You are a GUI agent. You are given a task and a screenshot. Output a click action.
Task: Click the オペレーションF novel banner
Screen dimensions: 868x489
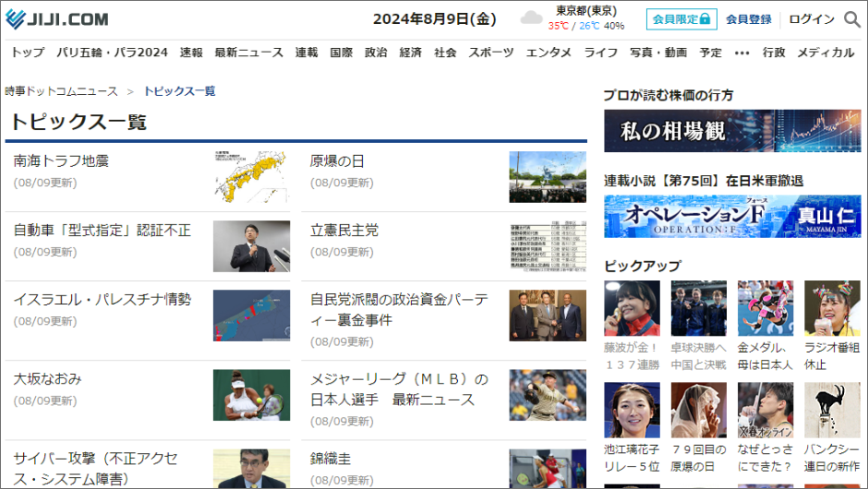(x=732, y=217)
